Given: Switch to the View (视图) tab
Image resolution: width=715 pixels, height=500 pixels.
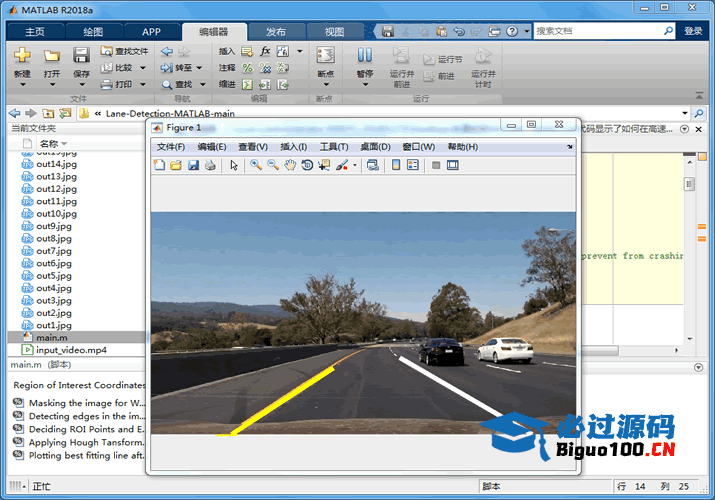Looking at the screenshot, I should 335,31.
